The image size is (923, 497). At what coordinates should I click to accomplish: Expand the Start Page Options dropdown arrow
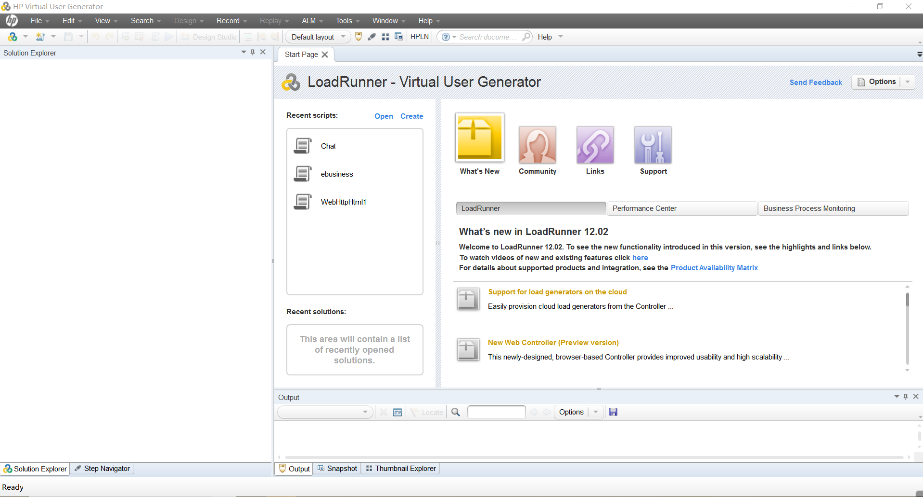[907, 82]
